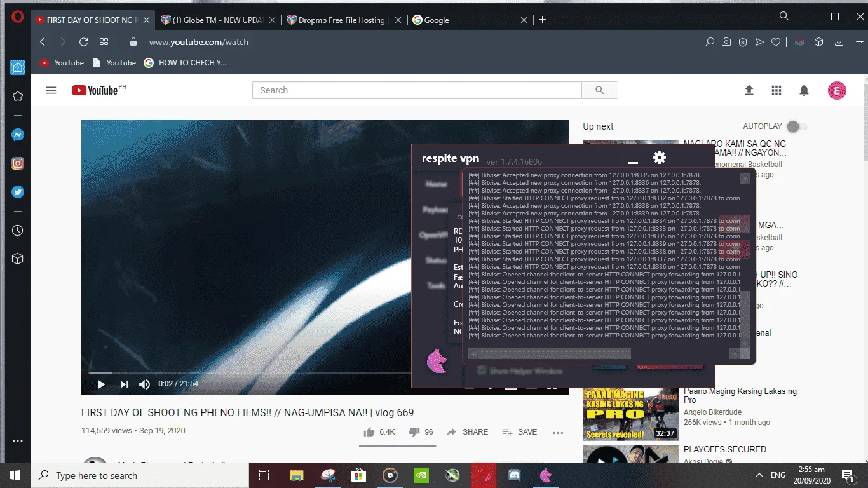The width and height of the screenshot is (868, 488).
Task: Open the YouTube guide hamburger menu
Action: 51,90
